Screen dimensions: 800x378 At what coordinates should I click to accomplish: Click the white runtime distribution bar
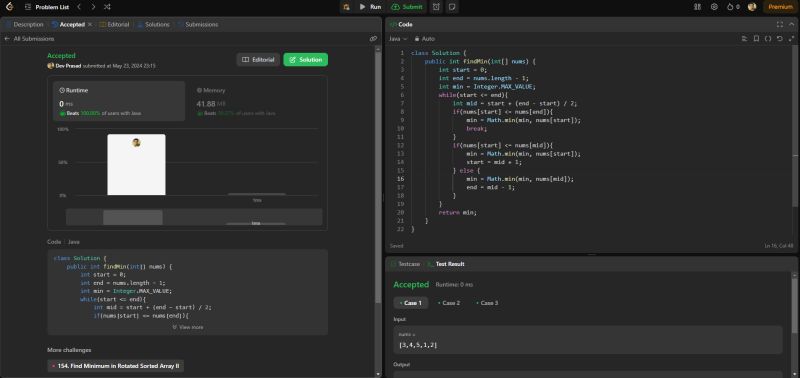pyautogui.click(x=136, y=164)
